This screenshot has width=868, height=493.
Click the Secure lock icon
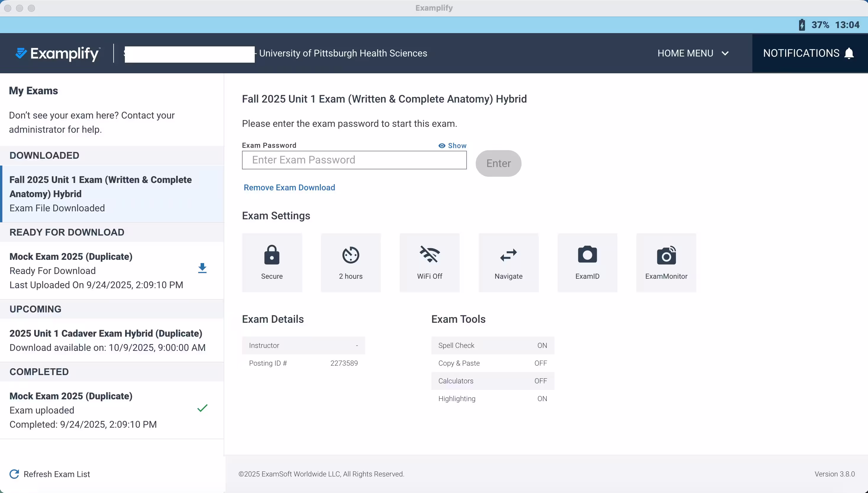point(272,254)
